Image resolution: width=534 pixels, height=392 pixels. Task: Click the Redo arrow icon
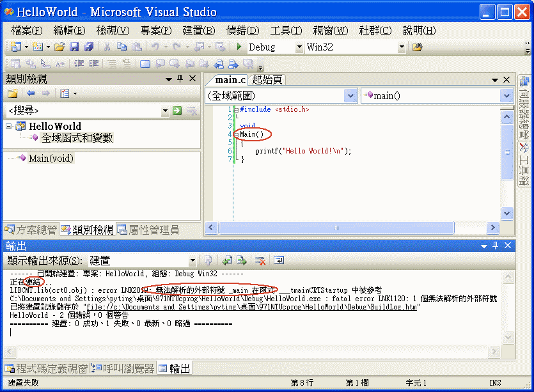[177, 47]
